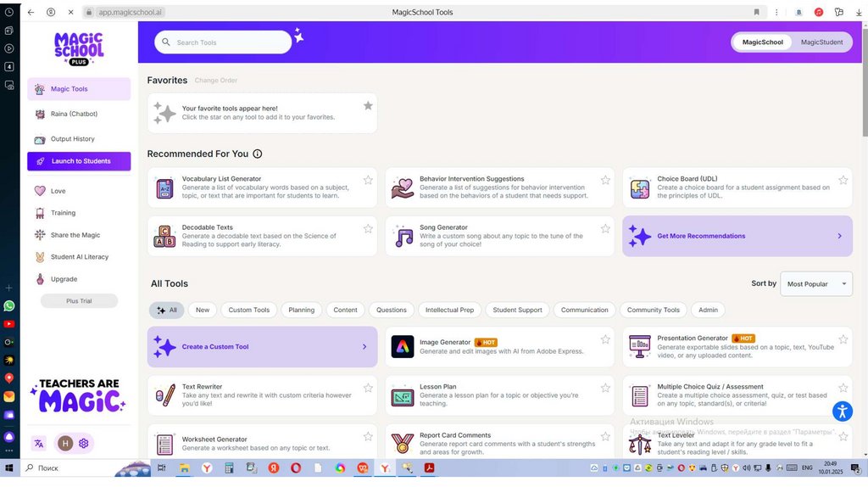Select the Vocabulary List Generator icon
This screenshot has height=487, width=868.
(x=164, y=188)
